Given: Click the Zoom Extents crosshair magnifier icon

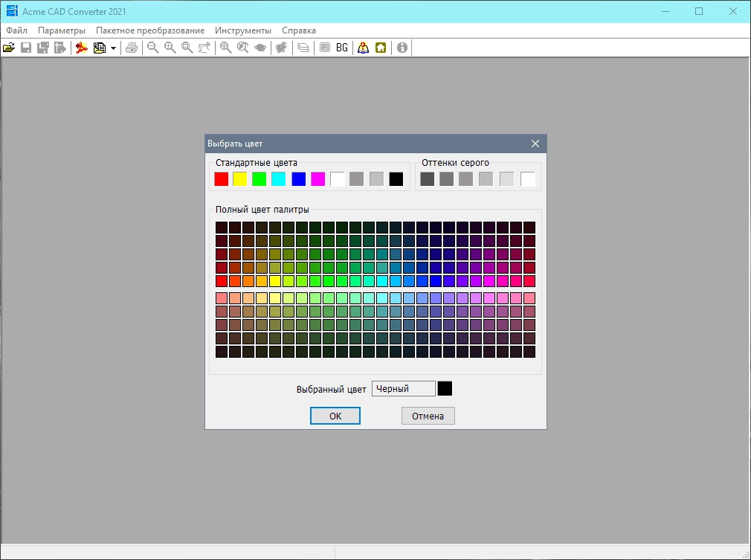Looking at the screenshot, I should (x=225, y=48).
